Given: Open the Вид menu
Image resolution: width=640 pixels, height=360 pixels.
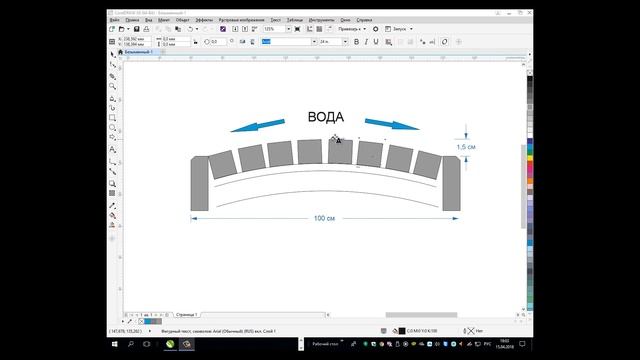Looking at the screenshot, I should [149, 20].
